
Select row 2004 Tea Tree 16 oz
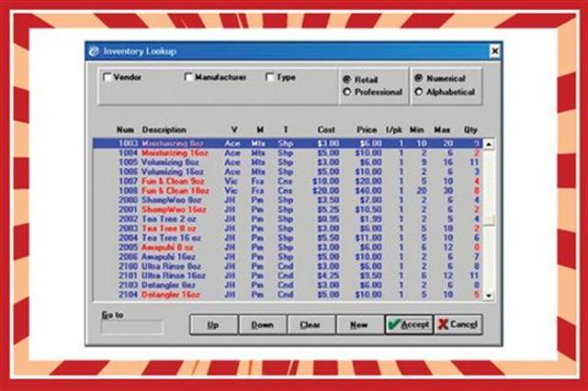click(x=288, y=238)
